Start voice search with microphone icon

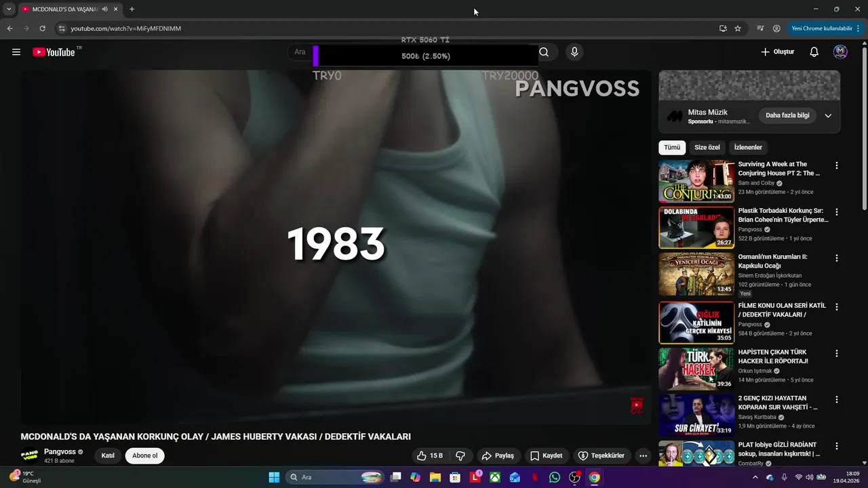[574, 52]
